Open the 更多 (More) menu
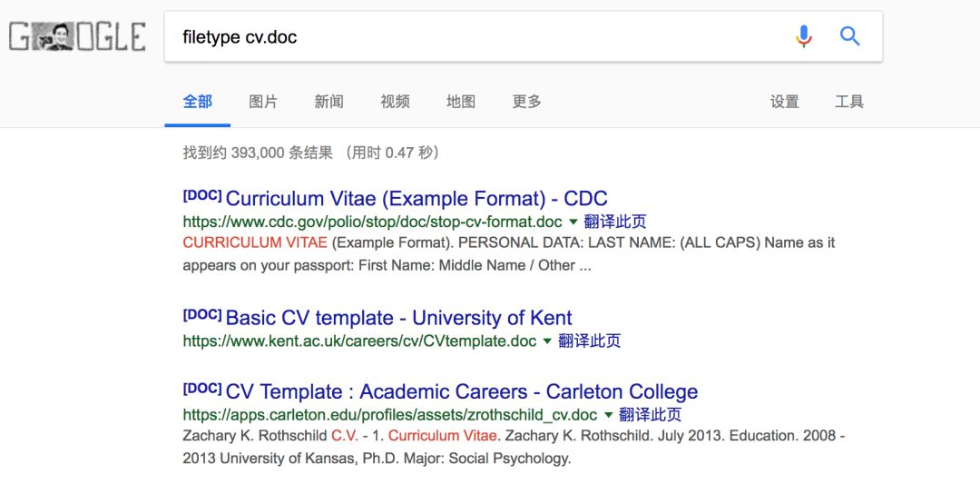980x494 pixels. 527,102
